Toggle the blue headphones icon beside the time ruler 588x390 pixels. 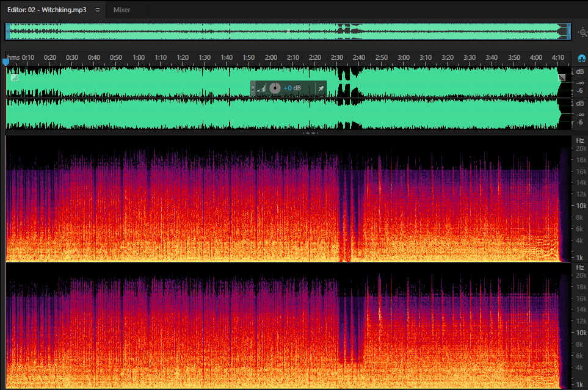point(582,58)
